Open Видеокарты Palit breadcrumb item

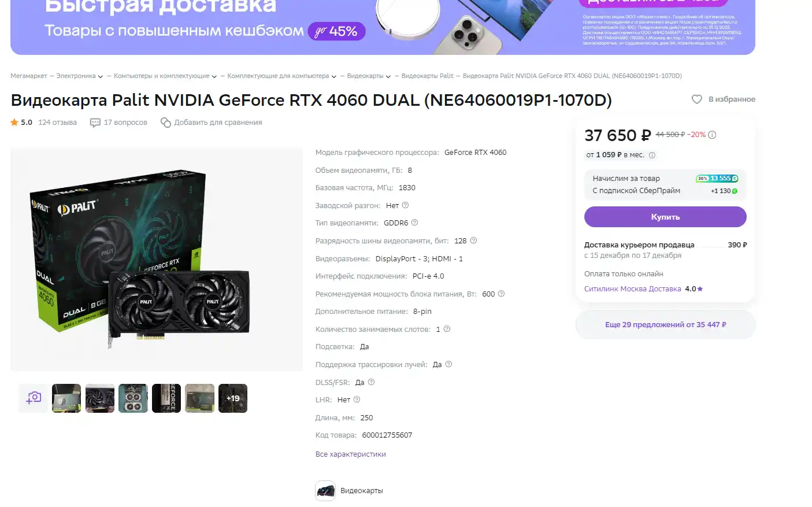click(x=428, y=76)
